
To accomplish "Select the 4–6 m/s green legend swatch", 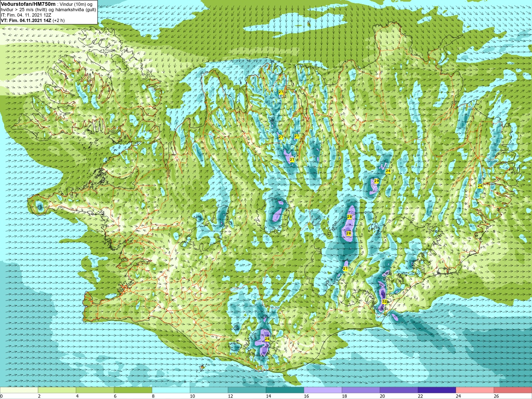I will 95,390.
